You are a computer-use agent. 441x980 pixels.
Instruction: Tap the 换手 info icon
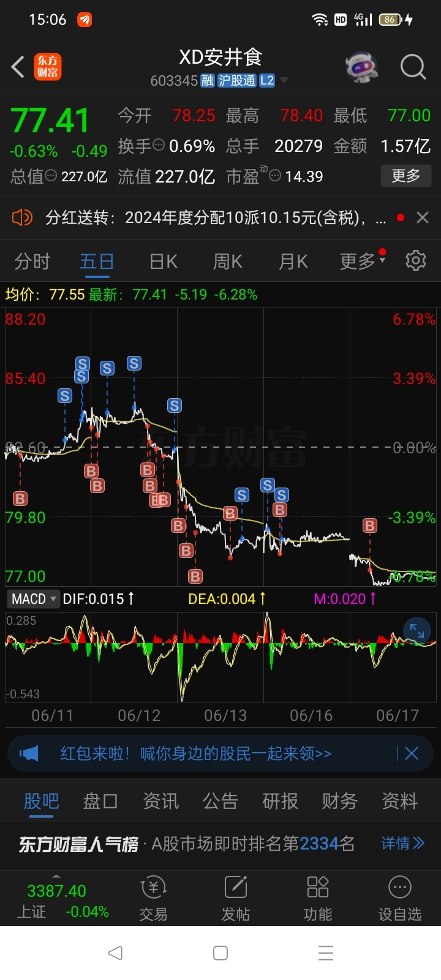click(x=159, y=146)
